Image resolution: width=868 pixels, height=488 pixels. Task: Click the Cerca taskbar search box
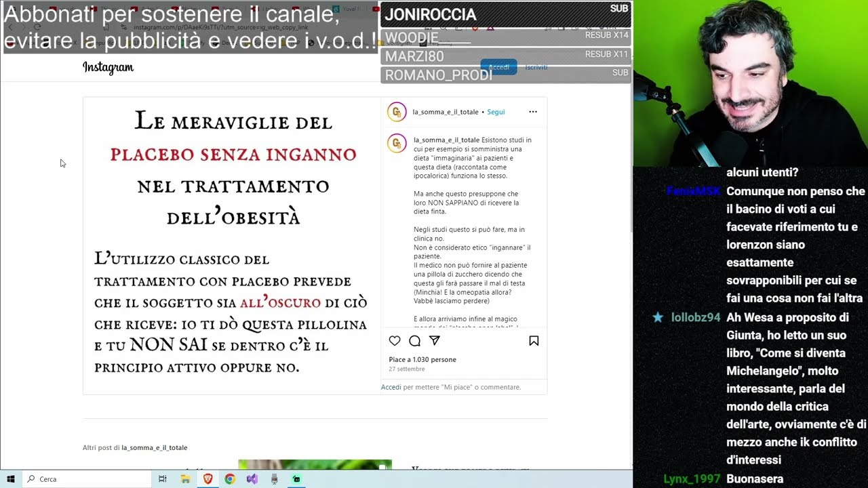pos(87,479)
